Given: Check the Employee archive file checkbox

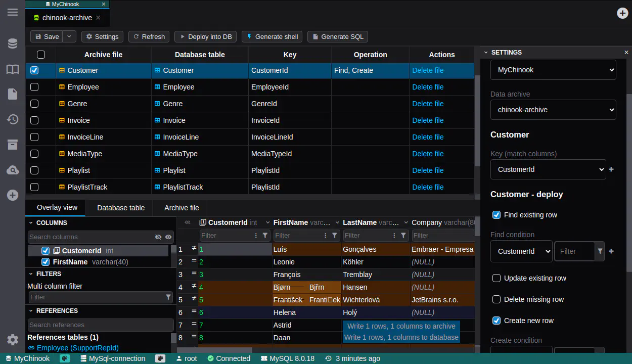Looking at the screenshot, I should (34, 87).
